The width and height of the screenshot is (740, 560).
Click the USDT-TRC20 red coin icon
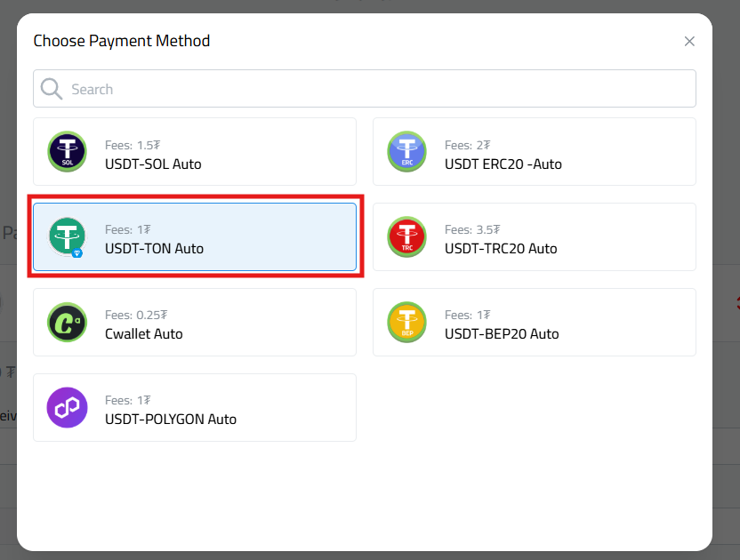(406, 236)
